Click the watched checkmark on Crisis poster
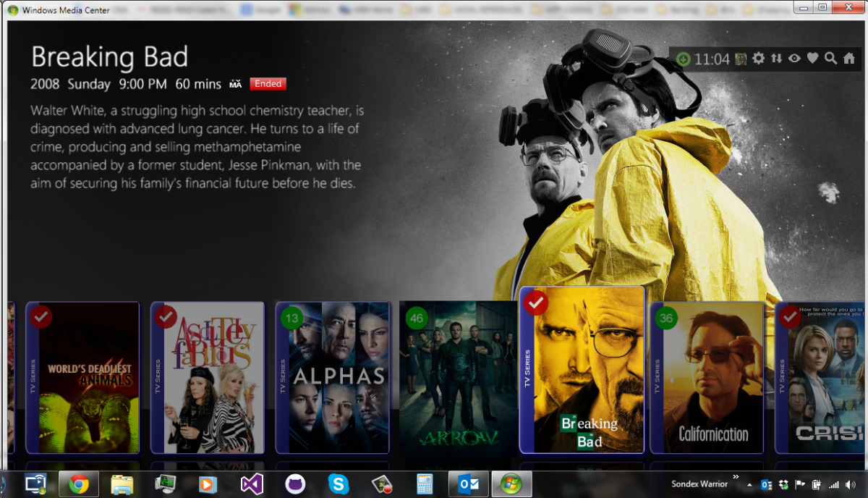The image size is (868, 498). click(x=790, y=317)
